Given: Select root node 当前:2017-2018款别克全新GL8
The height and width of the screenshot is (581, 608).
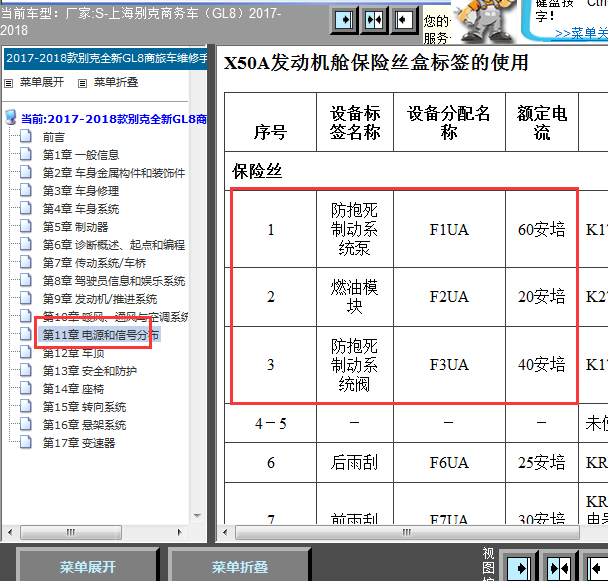Looking at the screenshot, I should point(114,119).
